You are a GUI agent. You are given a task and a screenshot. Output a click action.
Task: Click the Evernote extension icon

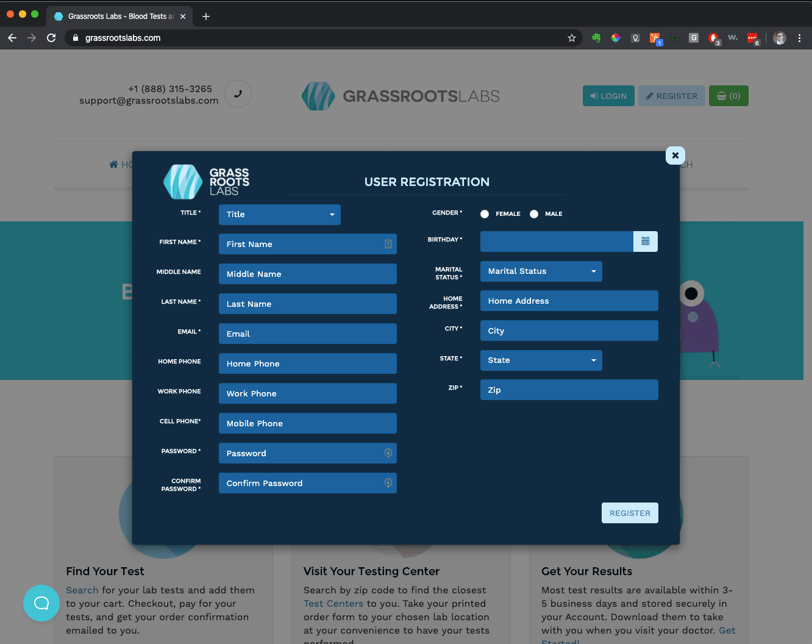(596, 38)
